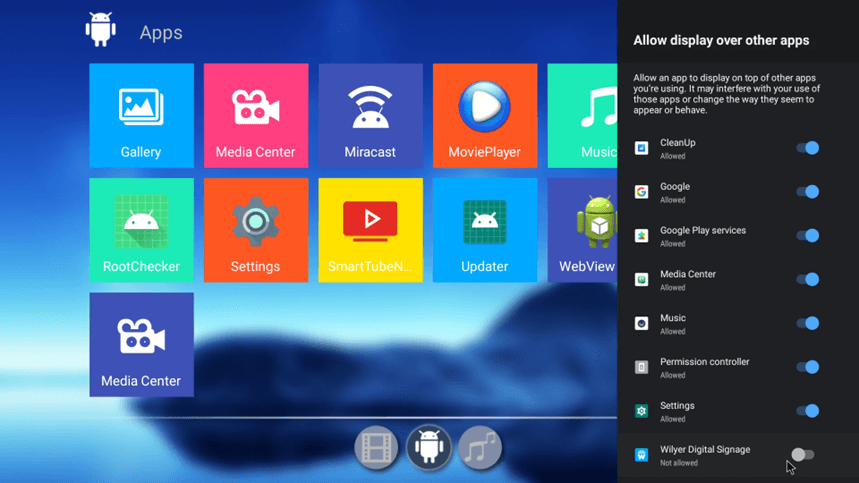Click the Google Play services icon
The width and height of the screenshot is (859, 483).
pos(642,235)
